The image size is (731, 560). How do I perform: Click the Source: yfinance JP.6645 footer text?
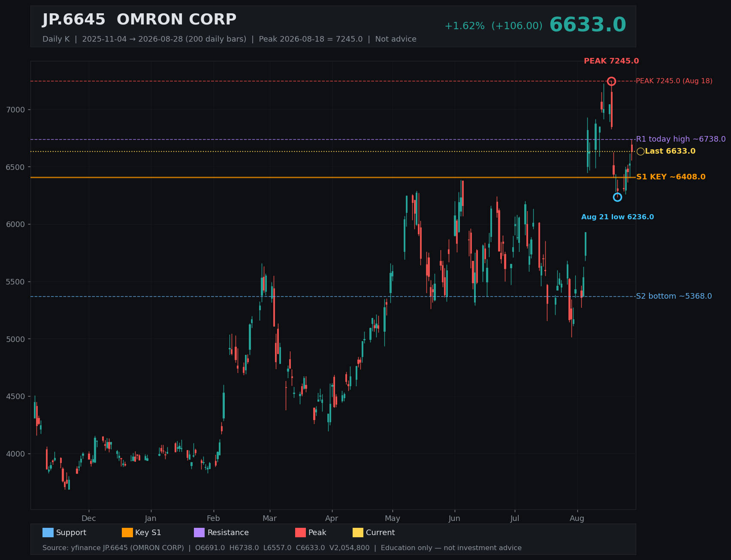113,548
